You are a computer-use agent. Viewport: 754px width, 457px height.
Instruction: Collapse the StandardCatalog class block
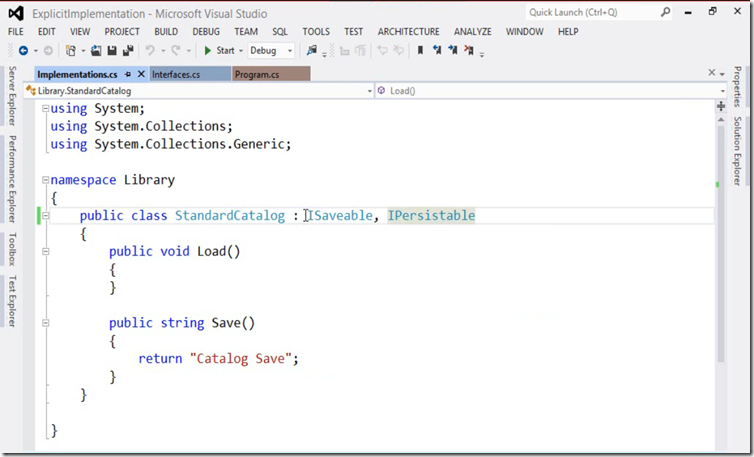click(x=45, y=216)
